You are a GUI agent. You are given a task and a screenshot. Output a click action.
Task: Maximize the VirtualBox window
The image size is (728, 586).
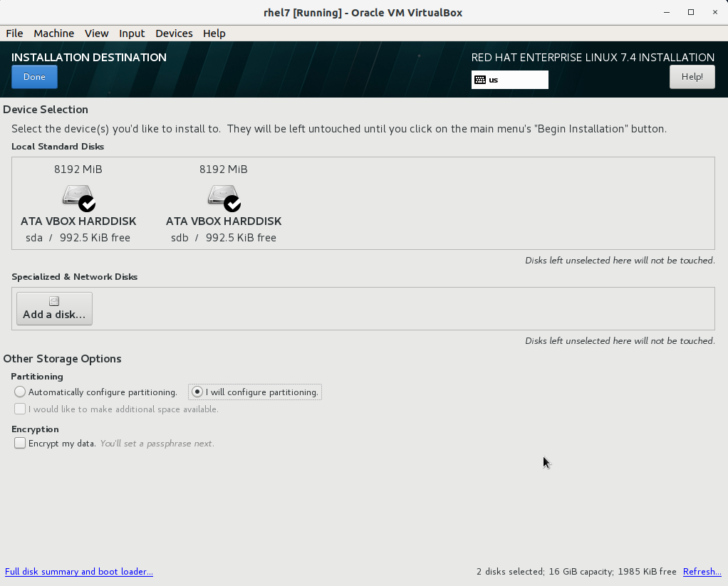coord(691,13)
